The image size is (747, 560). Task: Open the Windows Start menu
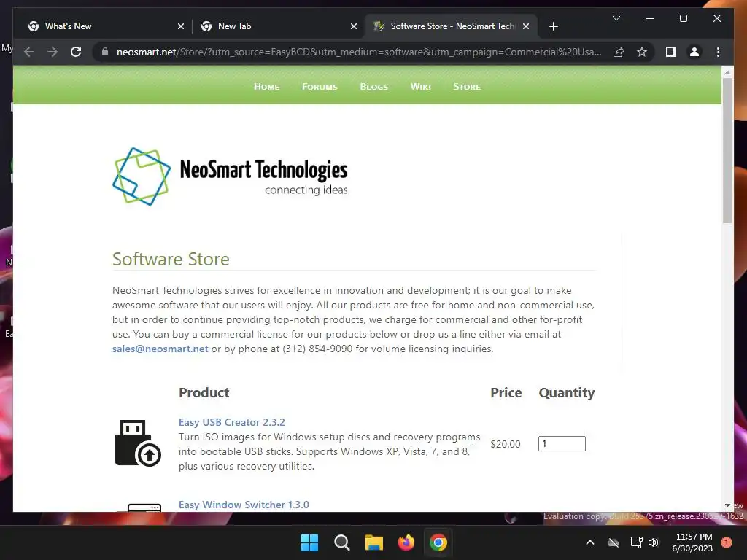309,542
